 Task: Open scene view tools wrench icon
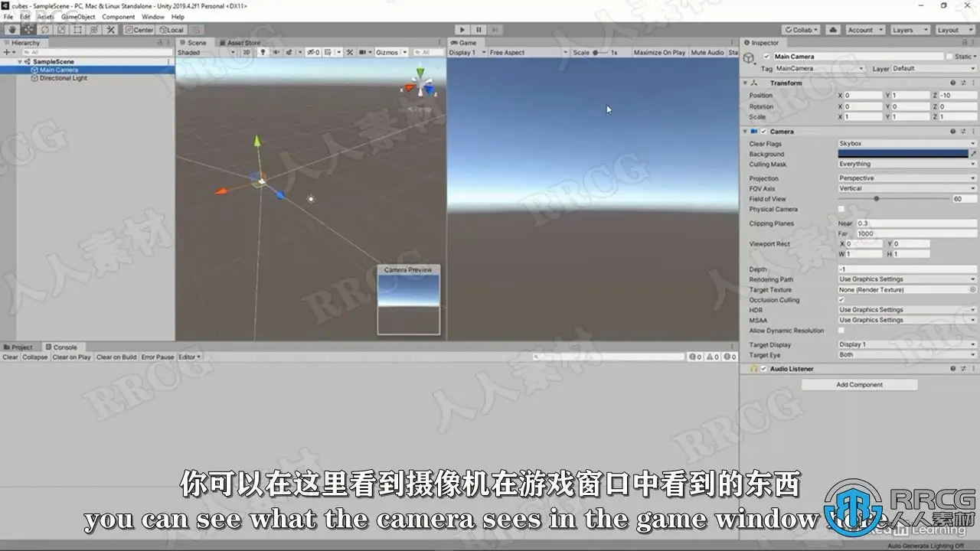point(349,52)
